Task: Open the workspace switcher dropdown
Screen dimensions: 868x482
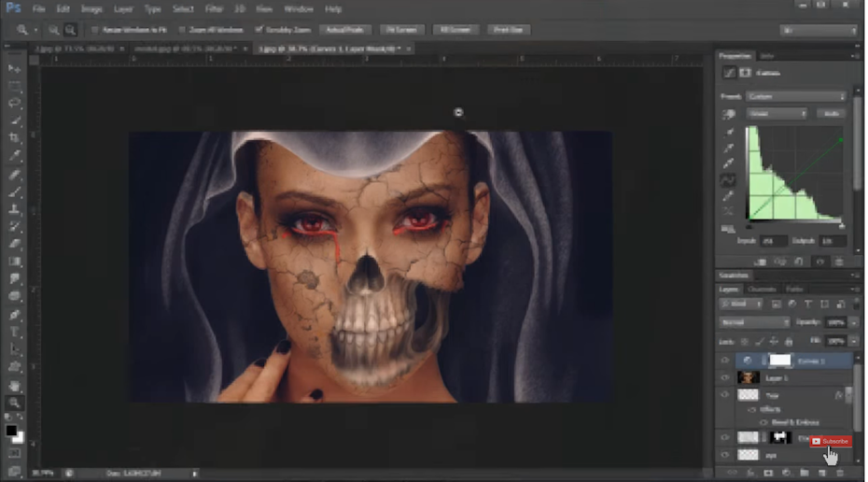Action: point(819,30)
